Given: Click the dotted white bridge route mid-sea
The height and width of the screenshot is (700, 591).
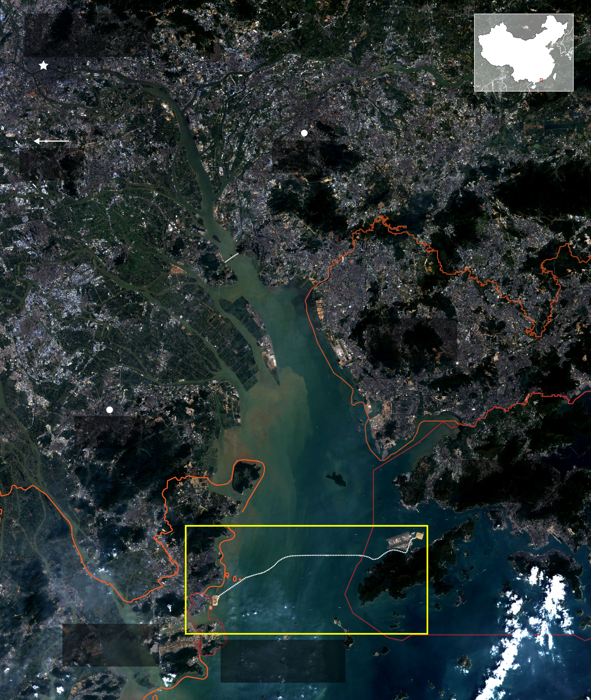Looking at the screenshot, I should pos(322,555).
